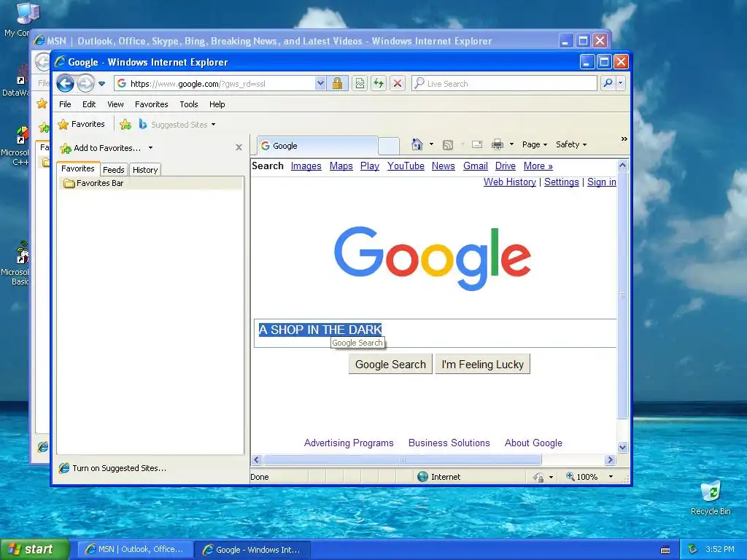Select the Favorites tab in panel
Image resolution: width=747 pixels, height=560 pixels.
77,168
